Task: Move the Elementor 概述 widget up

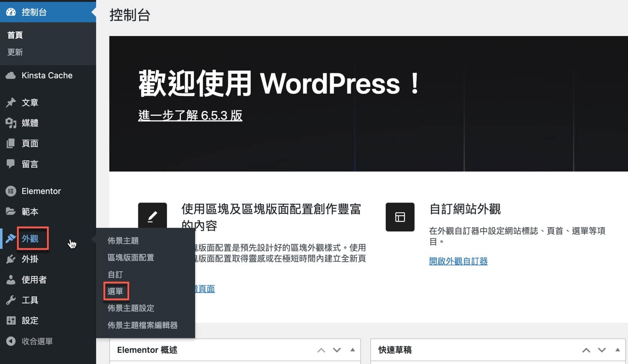Action: [x=321, y=350]
